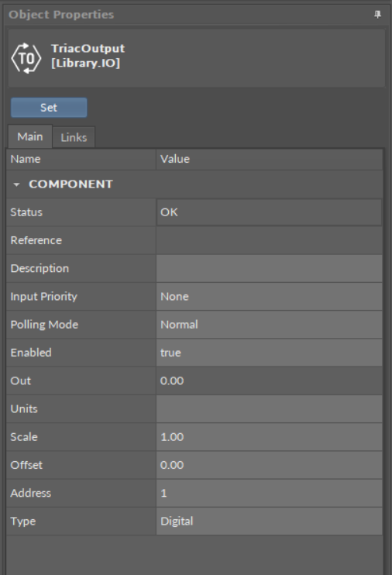The image size is (392, 575).
Task: Click the pin icon in panel header
Action: (x=377, y=15)
